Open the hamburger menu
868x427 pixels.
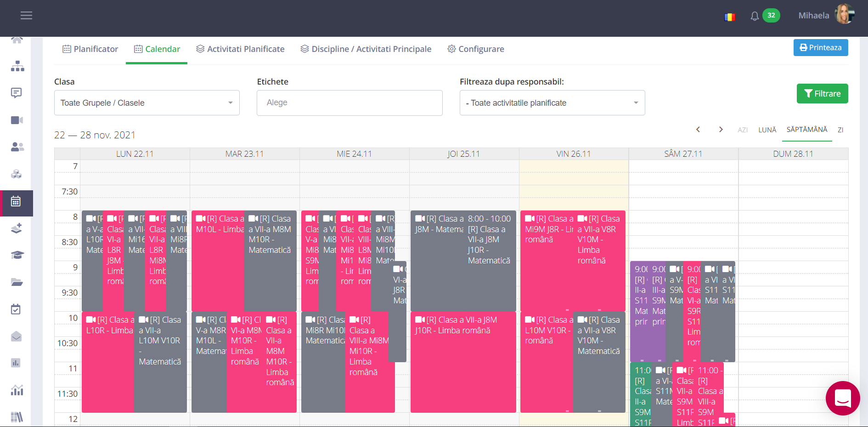[26, 16]
